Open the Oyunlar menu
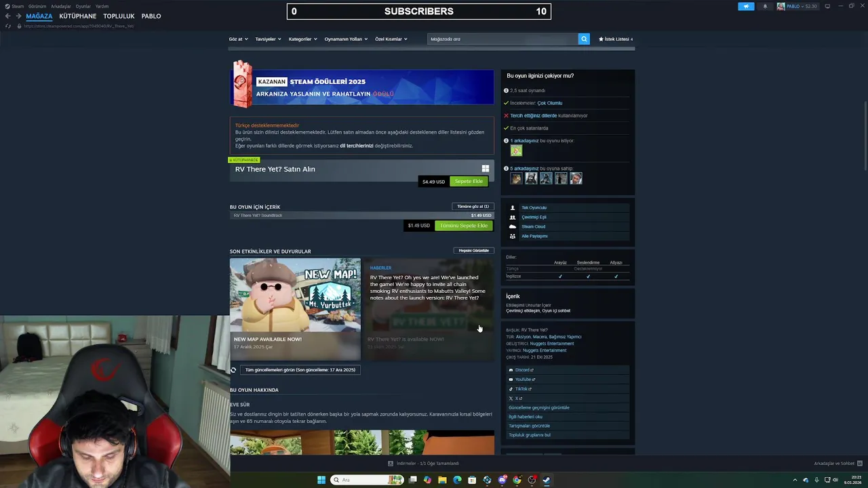 (x=83, y=6)
